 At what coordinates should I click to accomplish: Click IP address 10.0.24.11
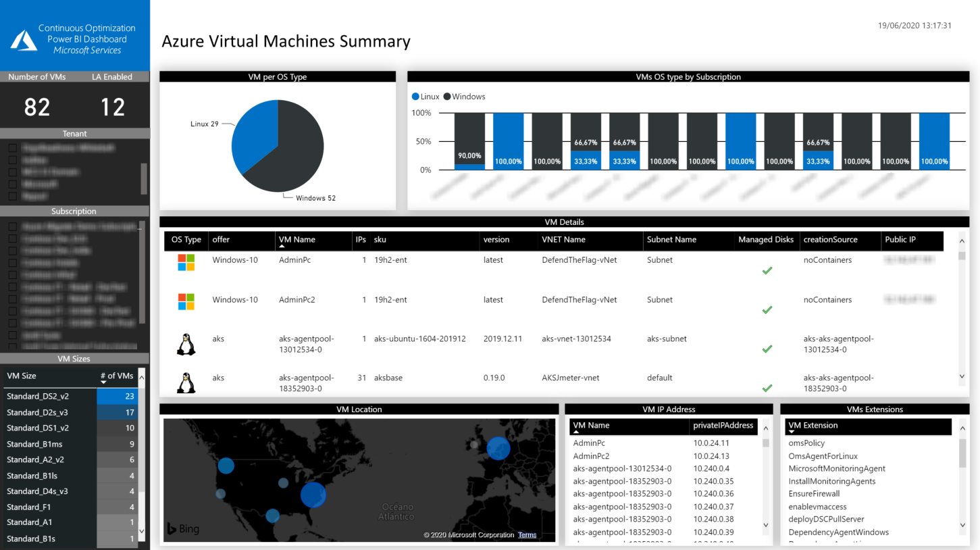(711, 443)
